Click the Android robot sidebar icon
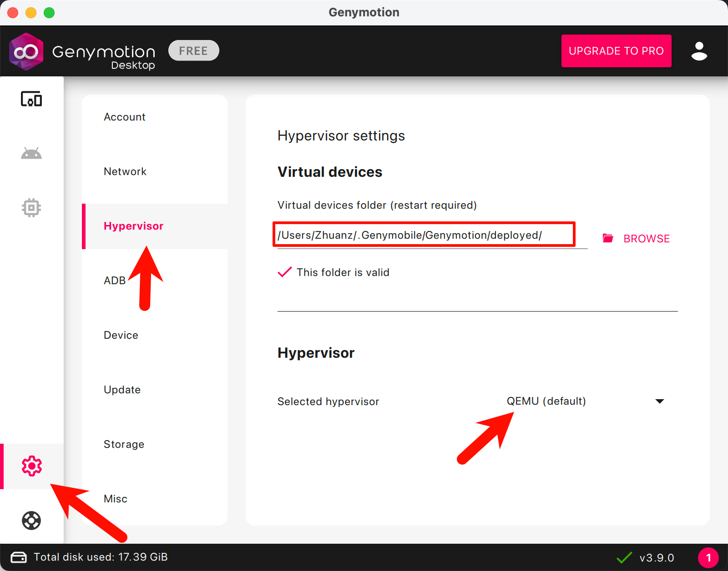The image size is (728, 571). (31, 154)
